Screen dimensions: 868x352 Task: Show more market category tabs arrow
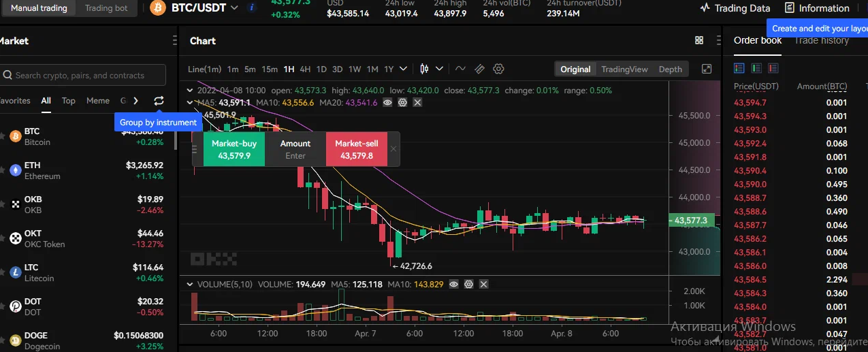pos(135,101)
